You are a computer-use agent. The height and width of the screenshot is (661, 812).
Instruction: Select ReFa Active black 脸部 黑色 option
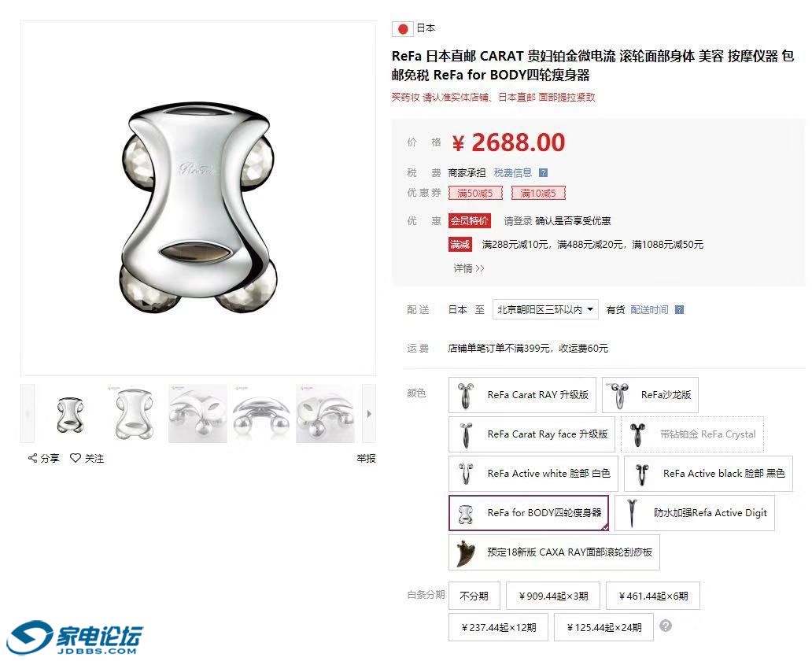click(x=708, y=474)
